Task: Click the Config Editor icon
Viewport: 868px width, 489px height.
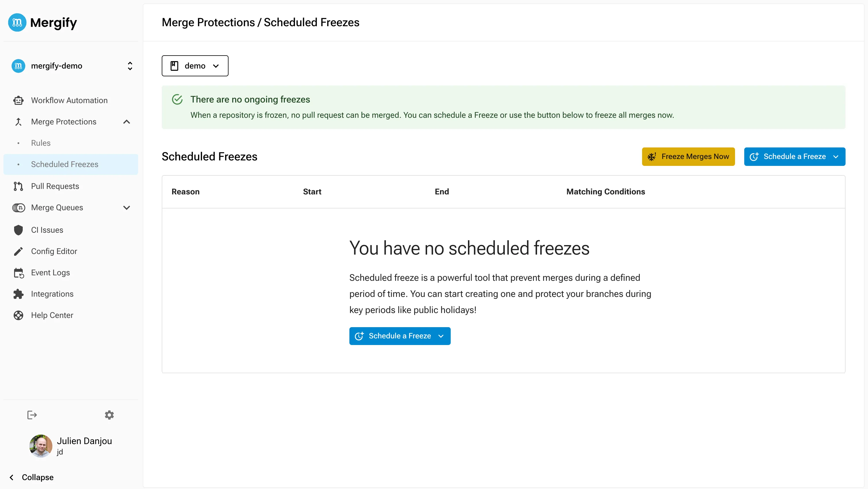Action: (17, 251)
